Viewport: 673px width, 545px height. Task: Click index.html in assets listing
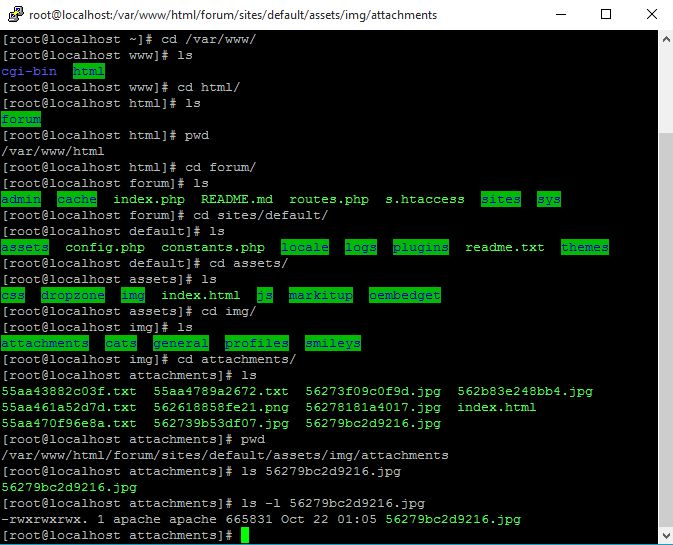point(201,295)
